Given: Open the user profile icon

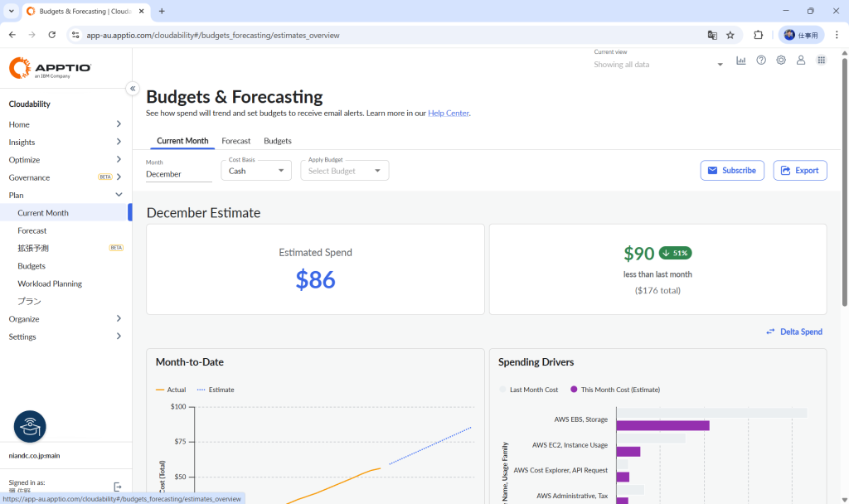Looking at the screenshot, I should (x=801, y=60).
